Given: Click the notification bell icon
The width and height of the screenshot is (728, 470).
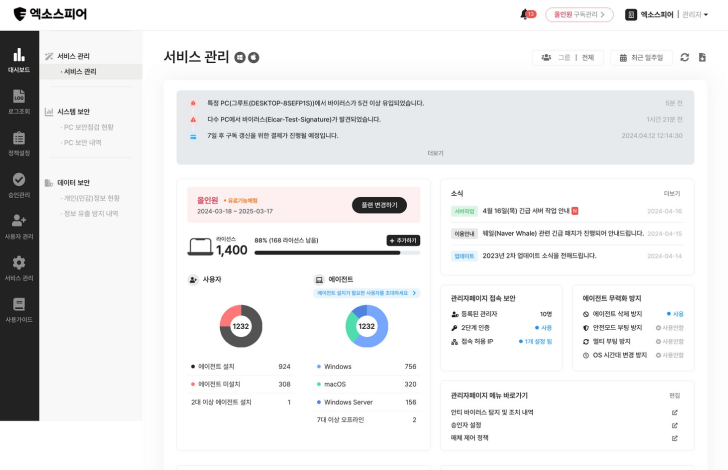Looking at the screenshot, I should [524, 15].
